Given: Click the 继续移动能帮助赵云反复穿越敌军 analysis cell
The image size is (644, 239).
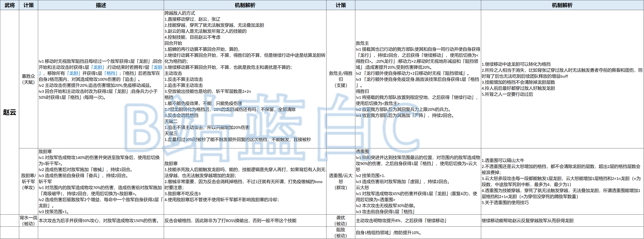Looking at the screenshot, I should 527,221.
